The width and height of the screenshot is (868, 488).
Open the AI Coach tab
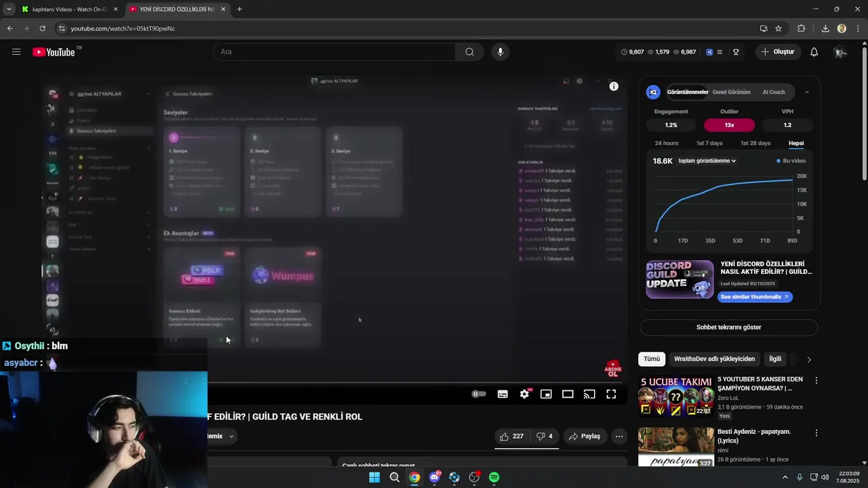click(x=774, y=92)
